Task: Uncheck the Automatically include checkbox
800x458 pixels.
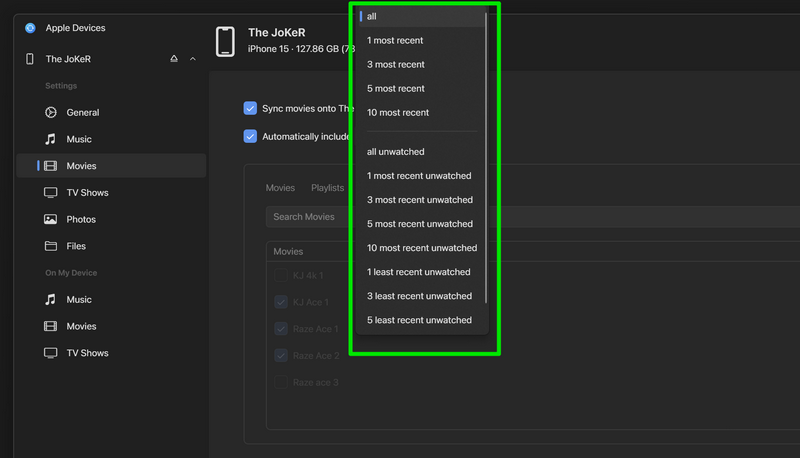Action: click(x=250, y=136)
